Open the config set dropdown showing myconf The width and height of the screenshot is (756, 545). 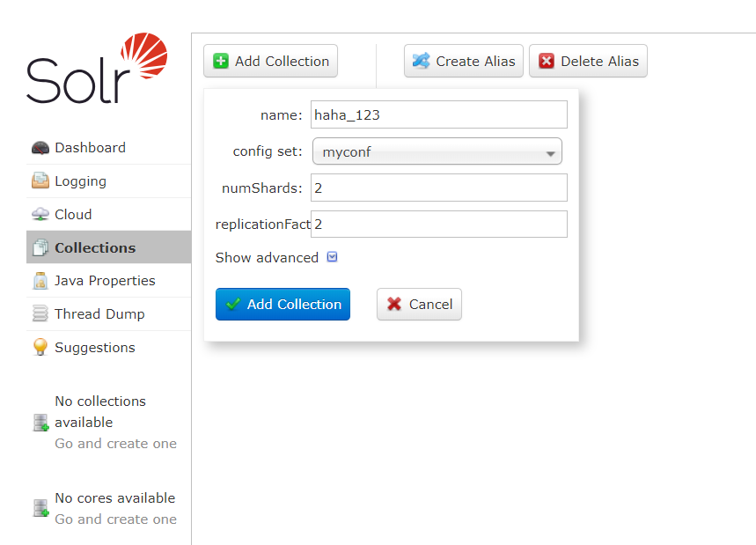point(437,151)
